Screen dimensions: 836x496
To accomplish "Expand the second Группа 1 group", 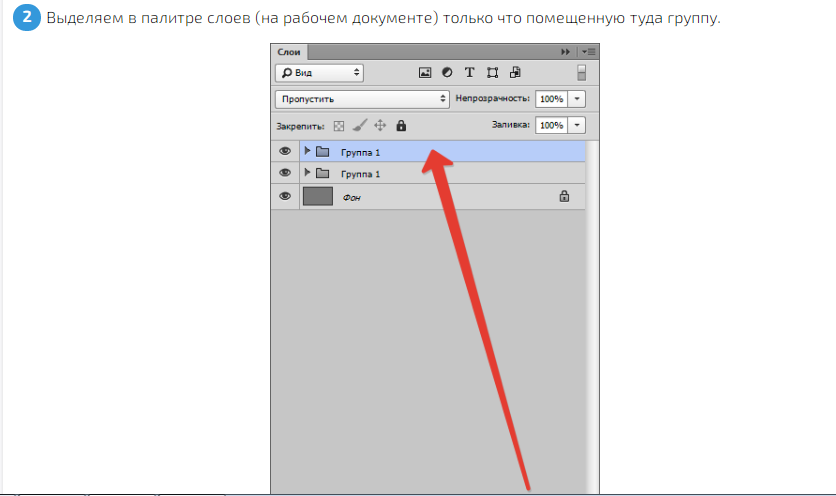I will coord(308,173).
